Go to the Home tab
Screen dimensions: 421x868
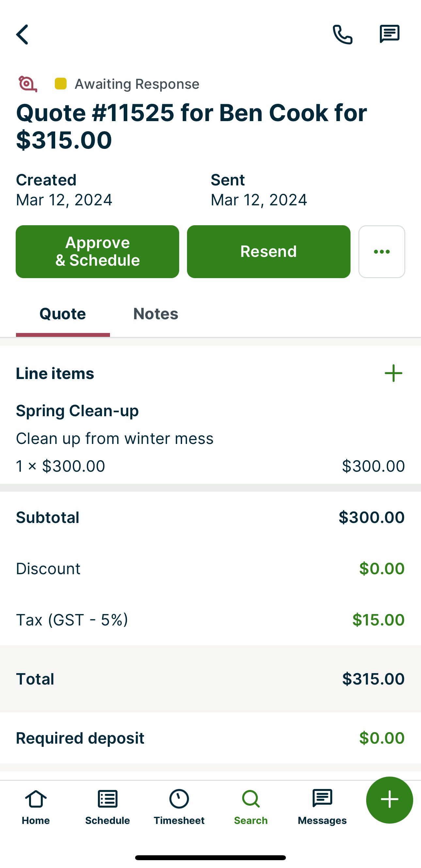[x=36, y=807]
